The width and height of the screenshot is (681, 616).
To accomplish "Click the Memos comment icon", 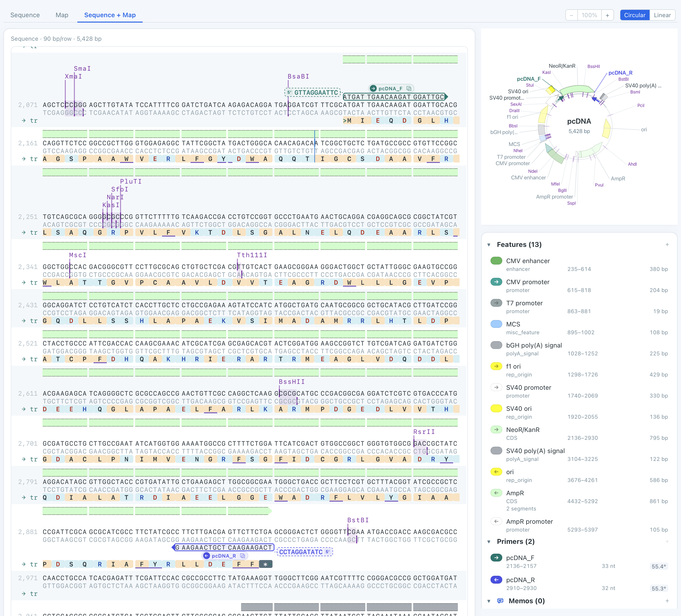I will [x=500, y=601].
